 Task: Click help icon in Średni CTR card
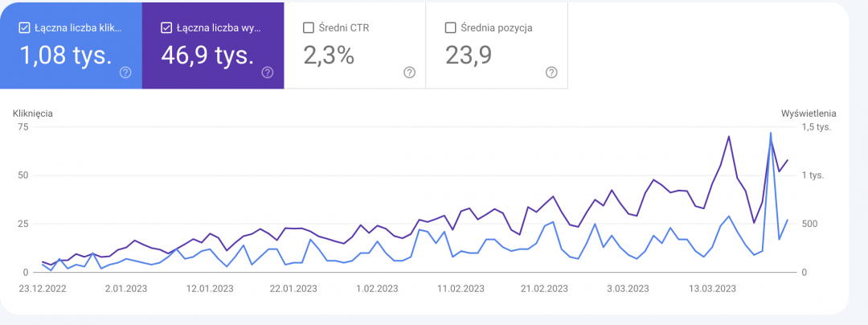pyautogui.click(x=409, y=72)
